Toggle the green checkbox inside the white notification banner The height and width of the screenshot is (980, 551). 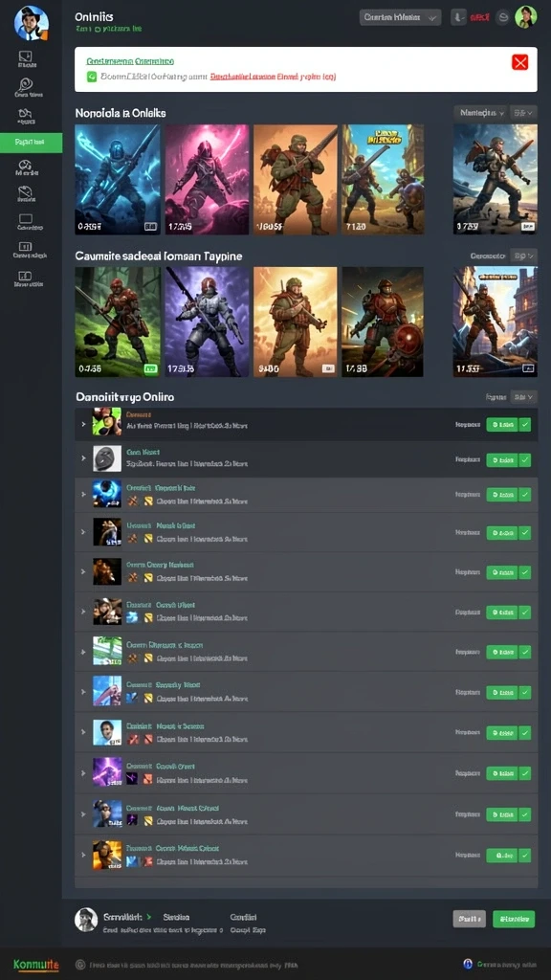click(91, 77)
